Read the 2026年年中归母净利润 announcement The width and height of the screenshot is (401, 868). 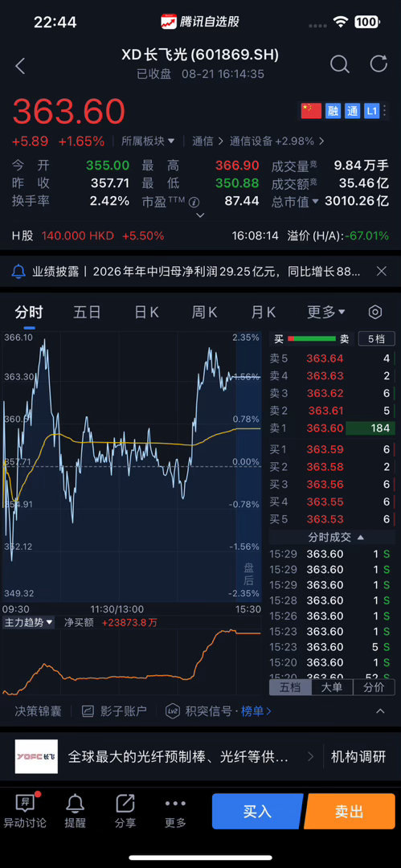click(227, 272)
